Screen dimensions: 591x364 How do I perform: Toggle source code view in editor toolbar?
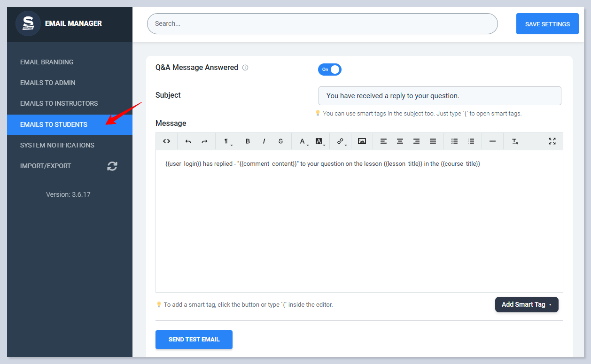coord(166,141)
